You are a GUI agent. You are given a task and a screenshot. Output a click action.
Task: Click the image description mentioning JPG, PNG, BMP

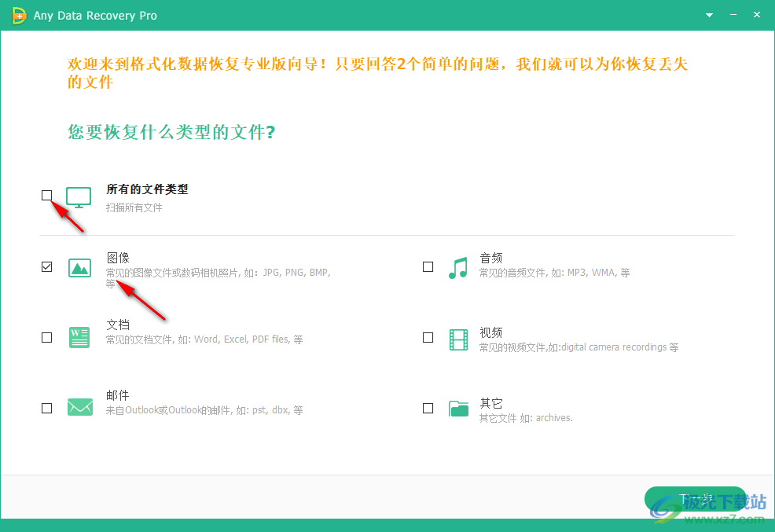pyautogui.click(x=219, y=277)
